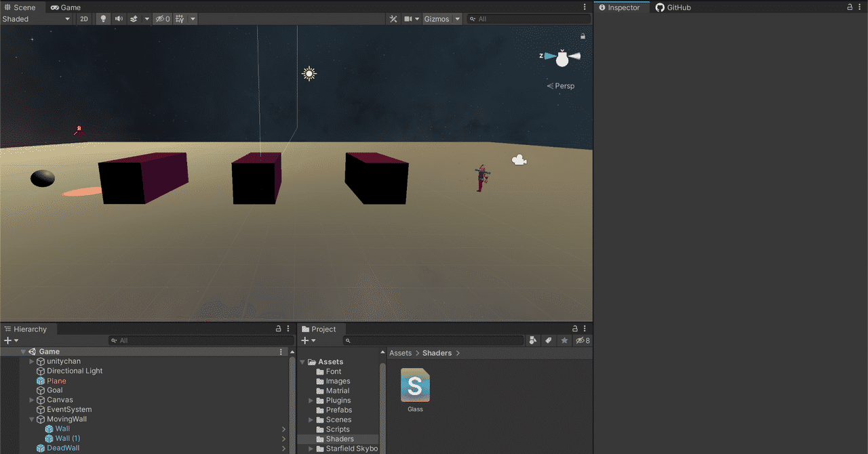The height and width of the screenshot is (454, 868).
Task: Switch Persp projection mode label
Action: (561, 86)
